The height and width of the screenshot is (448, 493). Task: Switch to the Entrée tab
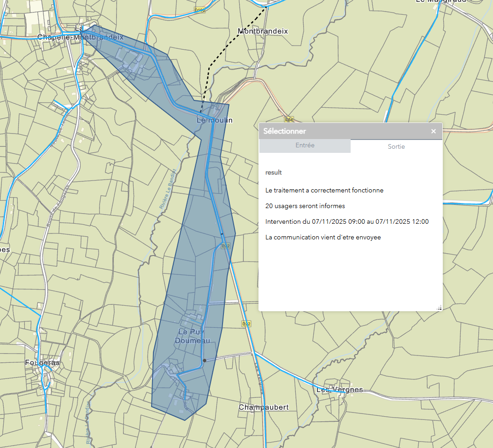coord(305,145)
